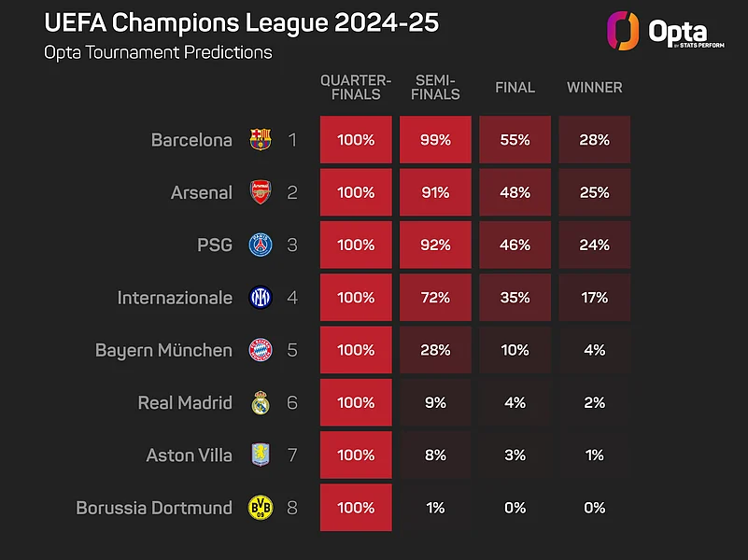Select the Semi-Finals column header
The width and height of the screenshot is (748, 560).
(436, 87)
